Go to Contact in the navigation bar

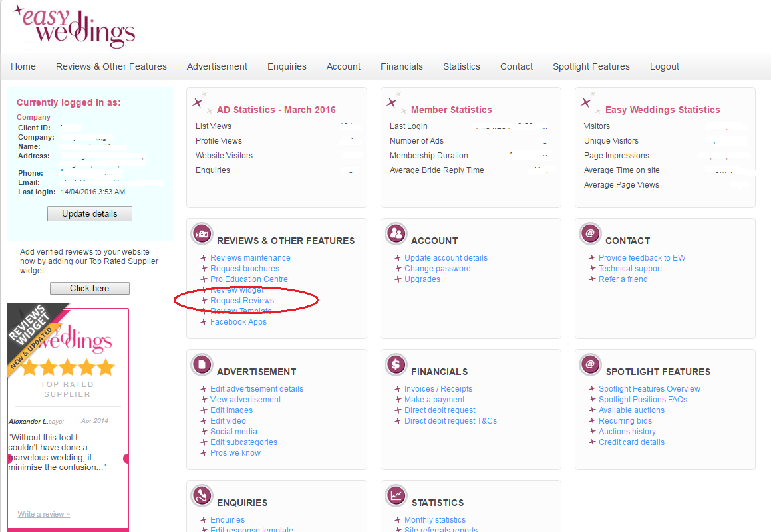click(x=516, y=66)
